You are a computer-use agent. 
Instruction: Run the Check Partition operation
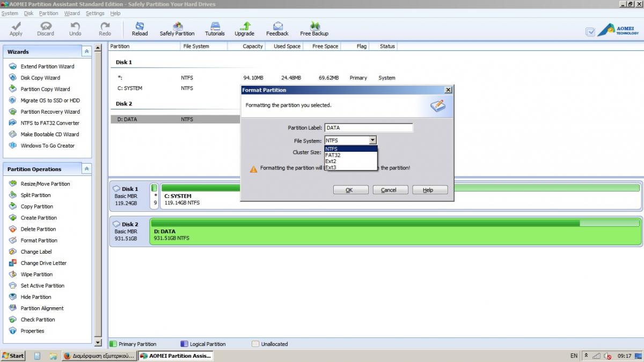(x=38, y=319)
